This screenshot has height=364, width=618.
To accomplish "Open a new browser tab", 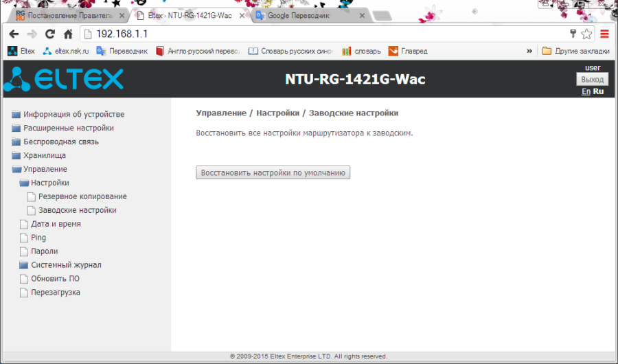I will (x=382, y=16).
